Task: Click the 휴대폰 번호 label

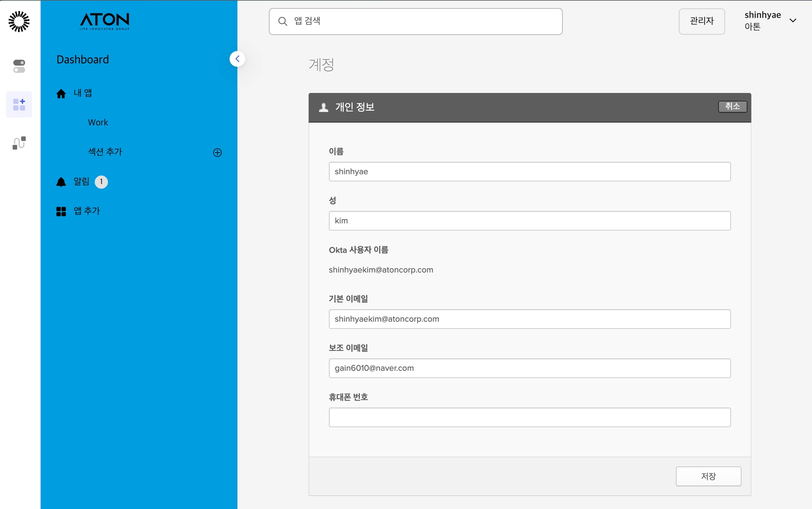Action: pos(349,397)
